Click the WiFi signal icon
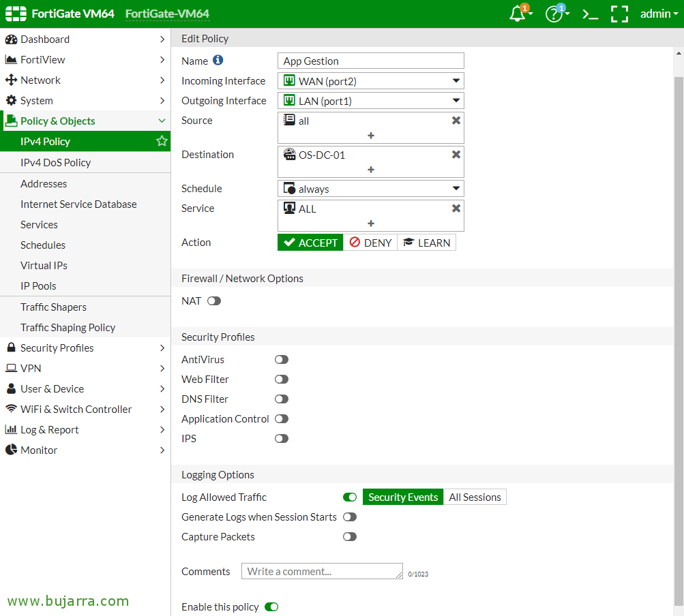The image size is (684, 616). pos(12,408)
